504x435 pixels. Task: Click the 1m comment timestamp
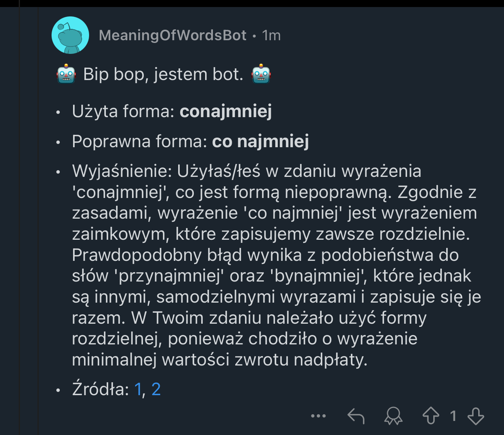coord(272,36)
